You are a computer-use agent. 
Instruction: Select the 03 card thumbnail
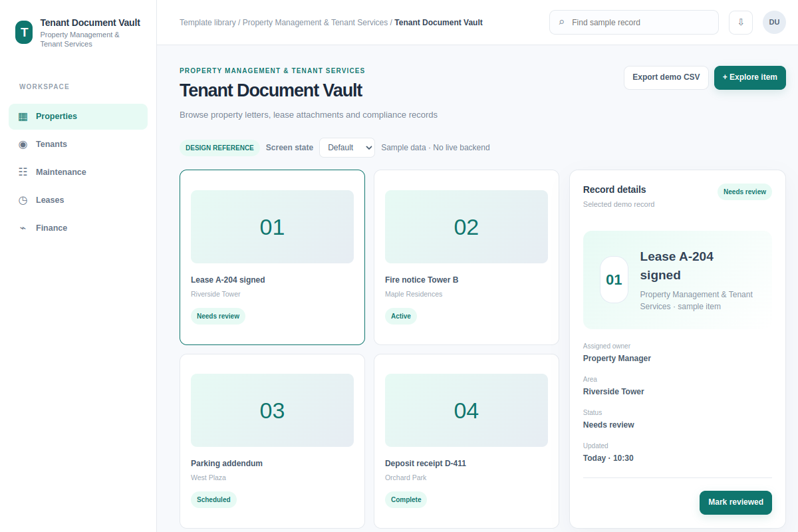(x=272, y=410)
